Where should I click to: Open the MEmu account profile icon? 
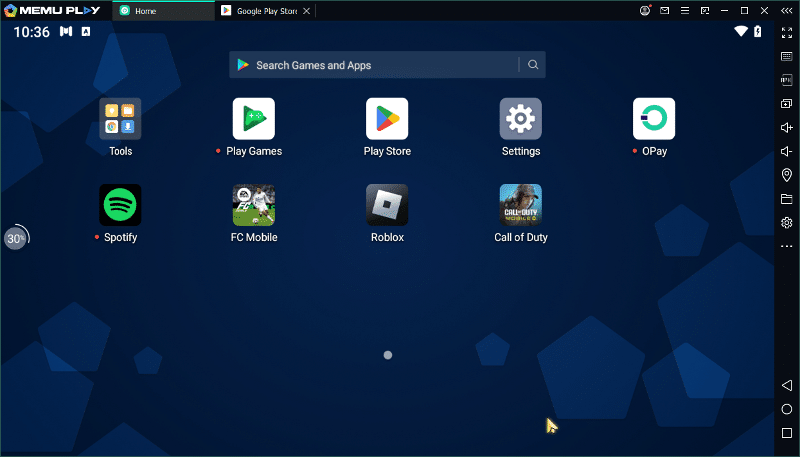click(x=645, y=10)
